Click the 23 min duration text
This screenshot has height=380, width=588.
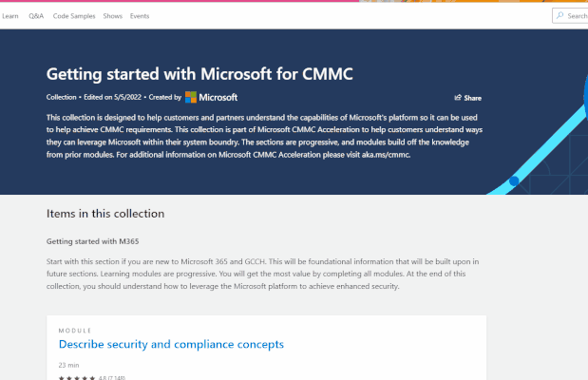(68, 365)
